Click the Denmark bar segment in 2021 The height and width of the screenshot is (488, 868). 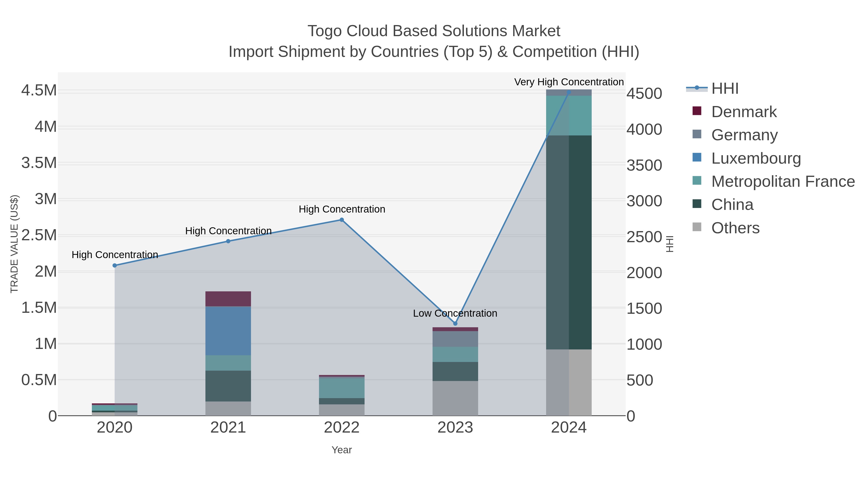pos(228,299)
